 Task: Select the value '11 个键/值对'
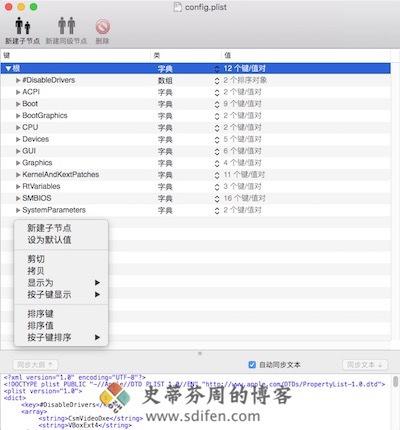tap(244, 175)
